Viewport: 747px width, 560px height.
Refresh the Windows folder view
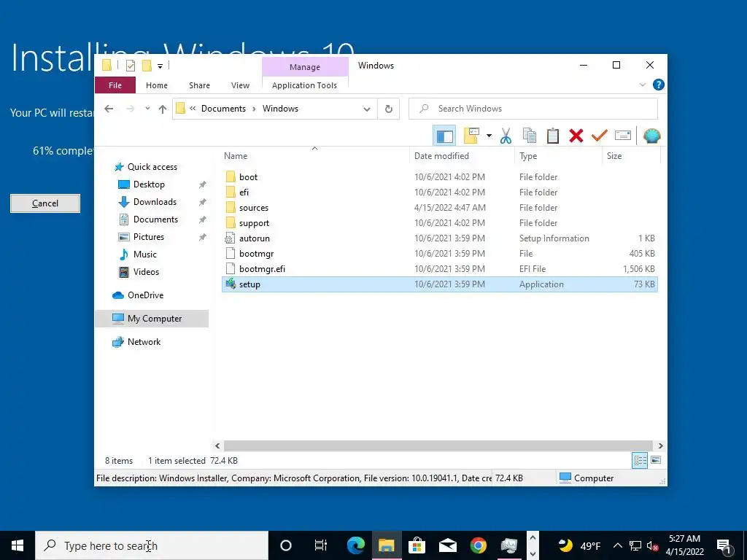click(x=389, y=109)
